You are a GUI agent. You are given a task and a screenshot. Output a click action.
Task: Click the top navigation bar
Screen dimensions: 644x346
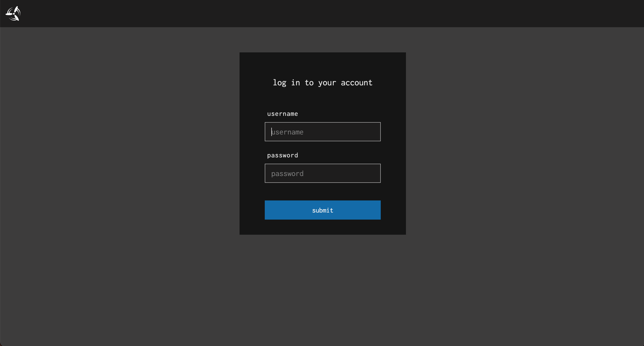(322, 13)
